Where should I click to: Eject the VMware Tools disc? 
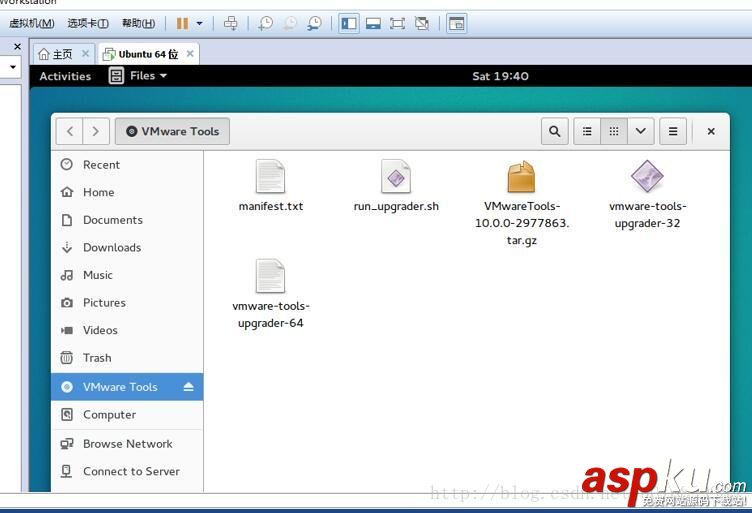pos(188,386)
